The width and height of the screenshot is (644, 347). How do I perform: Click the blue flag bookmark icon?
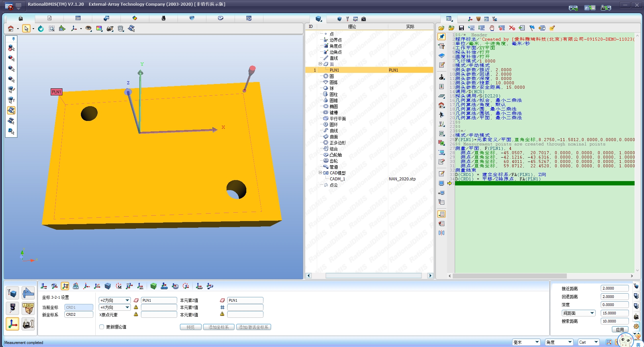point(532,28)
